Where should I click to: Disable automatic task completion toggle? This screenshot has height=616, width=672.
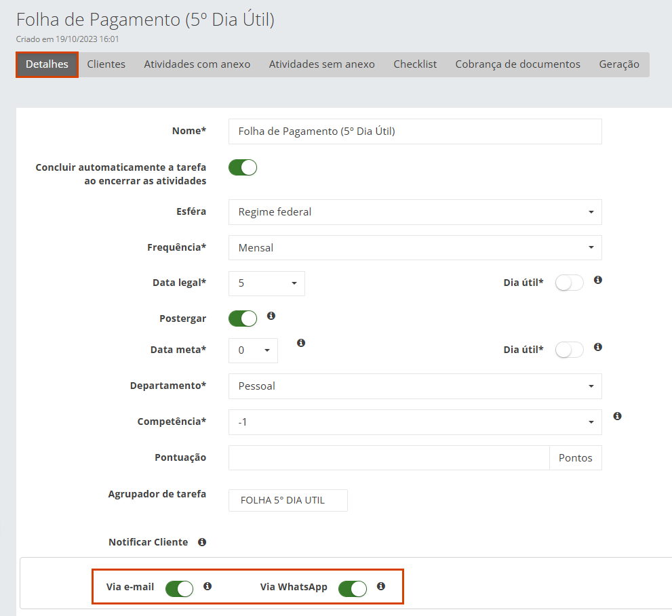[243, 167]
